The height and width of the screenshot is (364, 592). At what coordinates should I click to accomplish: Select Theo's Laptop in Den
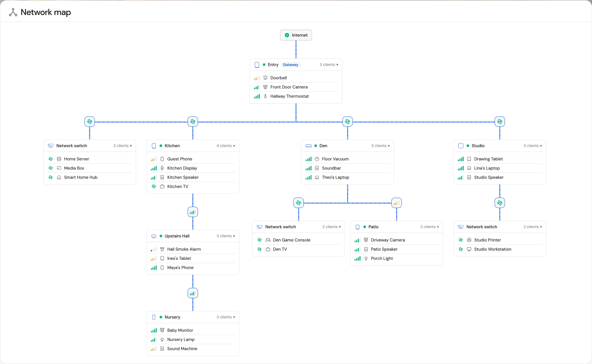tap(347, 178)
